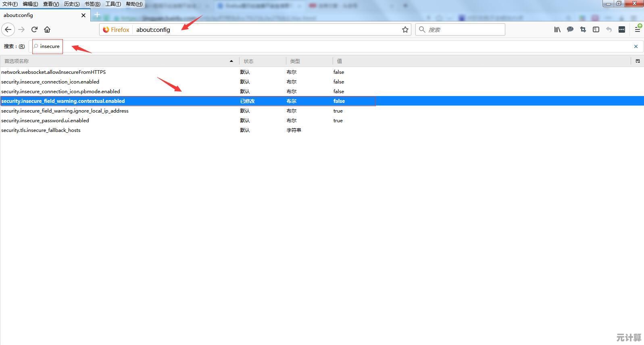Click the chat bubble toolbar icon
644x345 pixels.
tap(570, 29)
